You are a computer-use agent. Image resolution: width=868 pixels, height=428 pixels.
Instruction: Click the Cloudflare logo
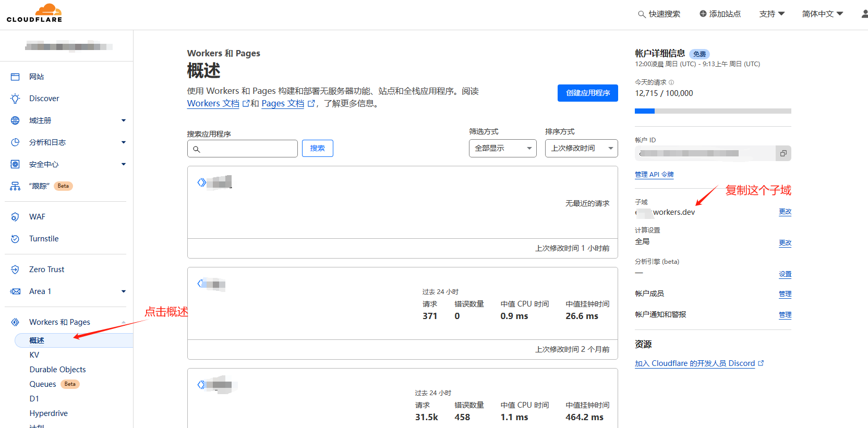point(34,13)
